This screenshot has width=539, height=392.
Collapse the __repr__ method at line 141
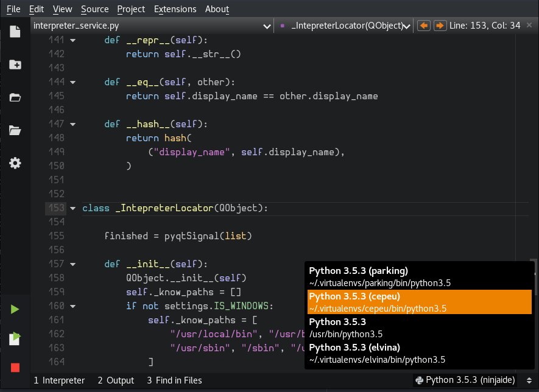coord(73,40)
